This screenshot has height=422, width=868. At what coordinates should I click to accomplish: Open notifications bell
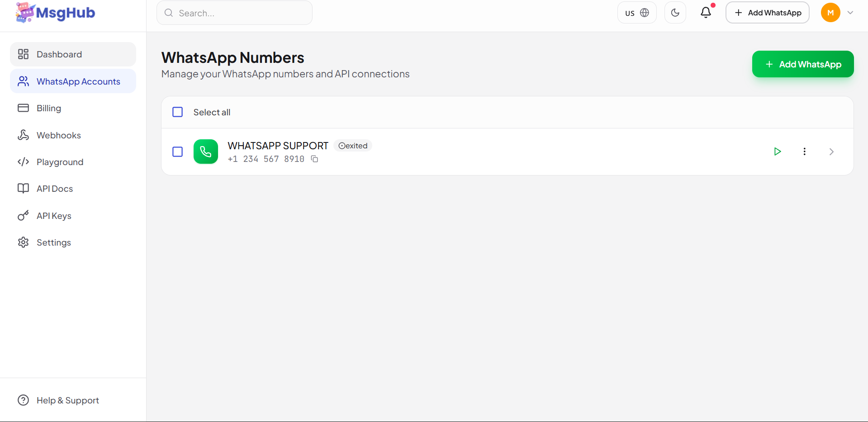tap(706, 13)
